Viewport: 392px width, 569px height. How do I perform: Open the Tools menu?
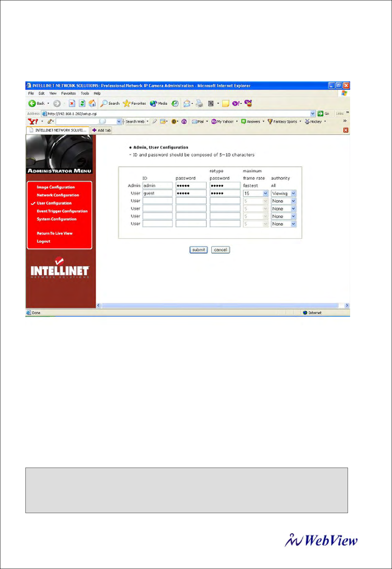click(x=85, y=93)
